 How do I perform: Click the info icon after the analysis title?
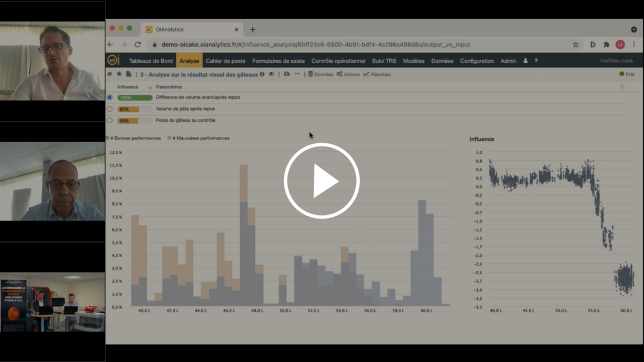coord(262,74)
